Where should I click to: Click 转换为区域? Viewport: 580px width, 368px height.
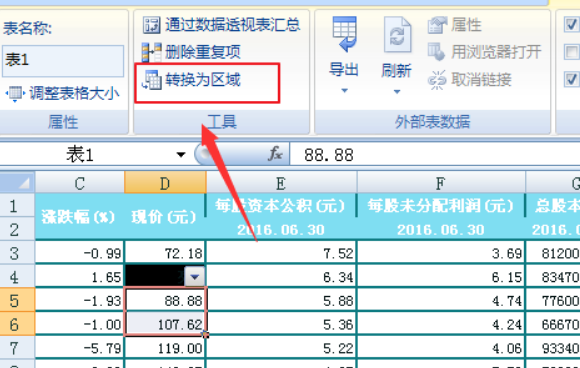pyautogui.click(x=203, y=80)
